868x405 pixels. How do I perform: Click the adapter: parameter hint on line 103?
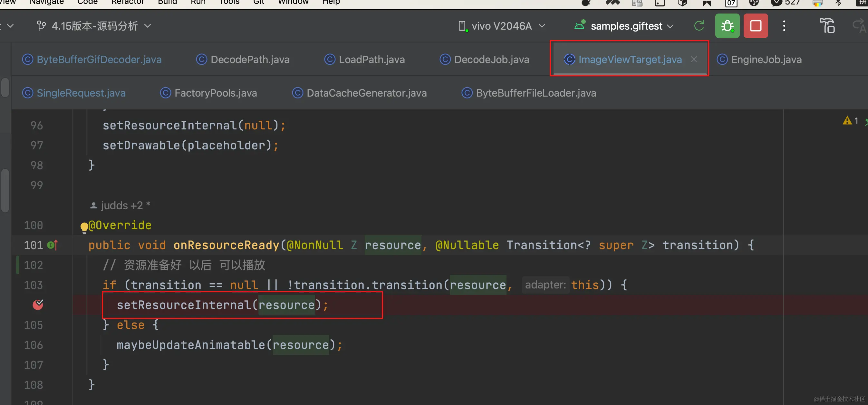545,285
